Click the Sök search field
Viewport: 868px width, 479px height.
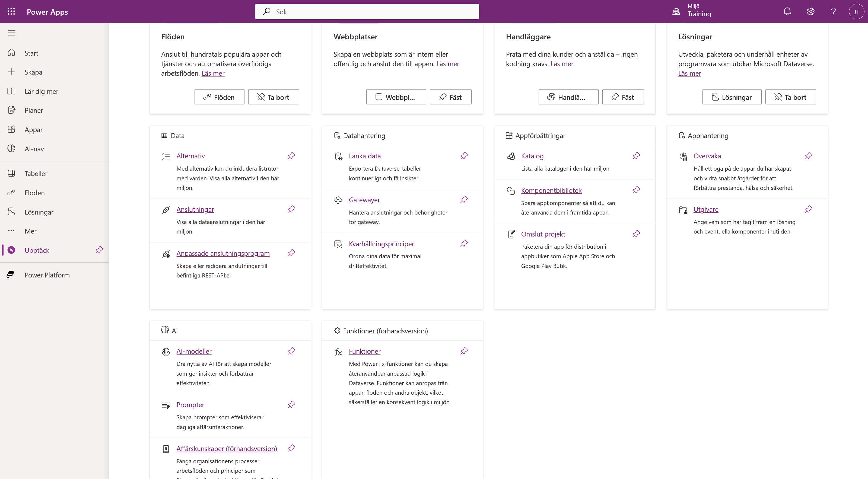click(367, 11)
